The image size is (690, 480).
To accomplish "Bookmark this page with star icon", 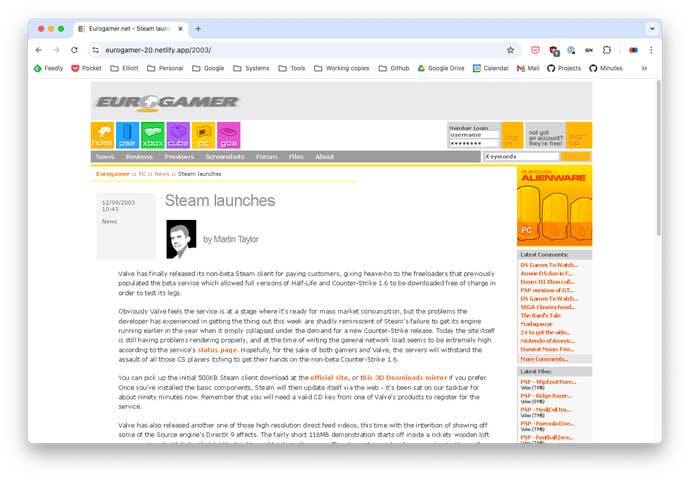I will point(510,50).
